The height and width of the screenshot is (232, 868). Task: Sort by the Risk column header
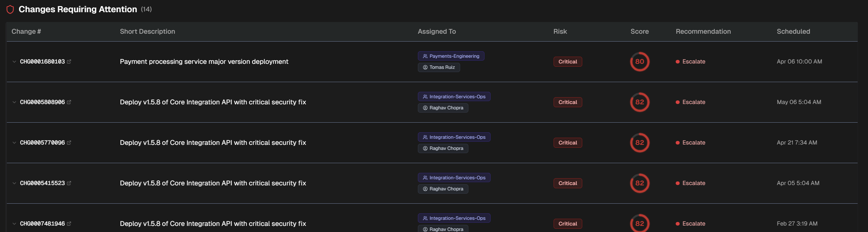pos(560,32)
